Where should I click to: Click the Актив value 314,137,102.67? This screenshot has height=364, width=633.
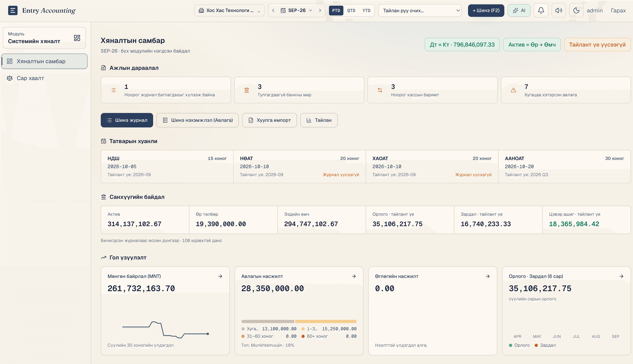pos(134,224)
